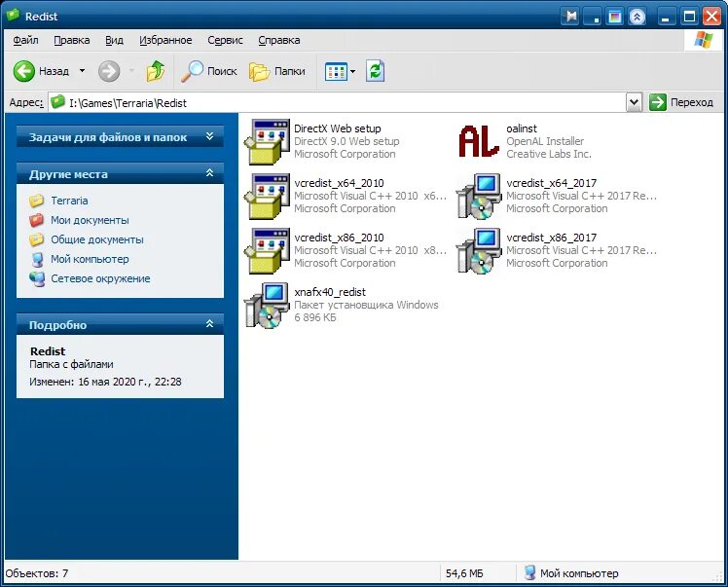Go back with the Назад button
Viewport: 728px width, 587px height.
(41, 71)
